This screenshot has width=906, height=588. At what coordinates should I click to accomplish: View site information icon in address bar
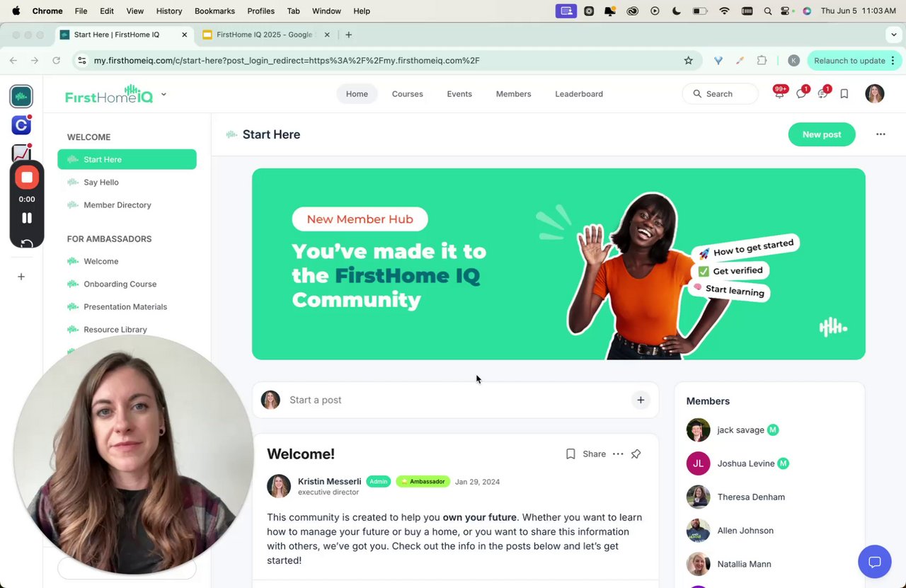[x=81, y=60]
